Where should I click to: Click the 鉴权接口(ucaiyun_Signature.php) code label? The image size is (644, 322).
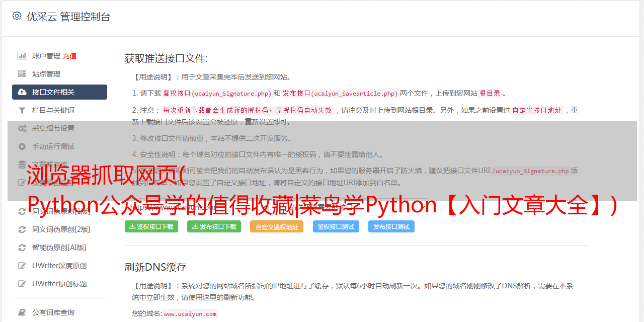(x=217, y=93)
